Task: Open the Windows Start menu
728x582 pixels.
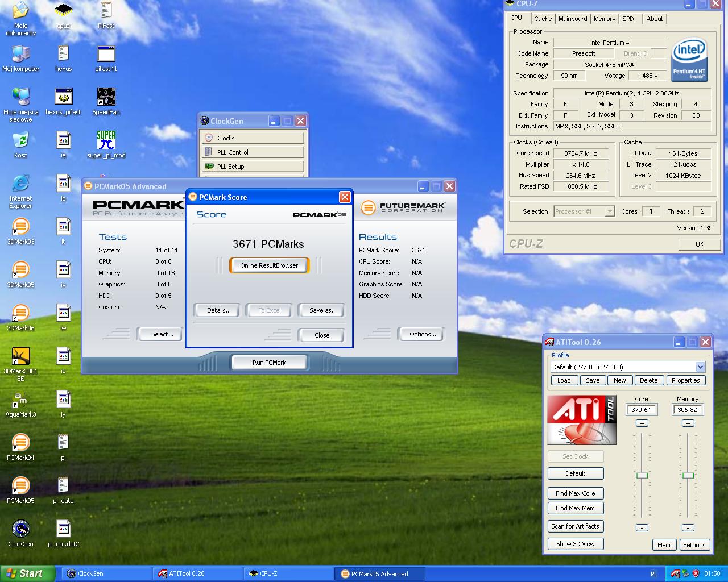Action: 28,573
